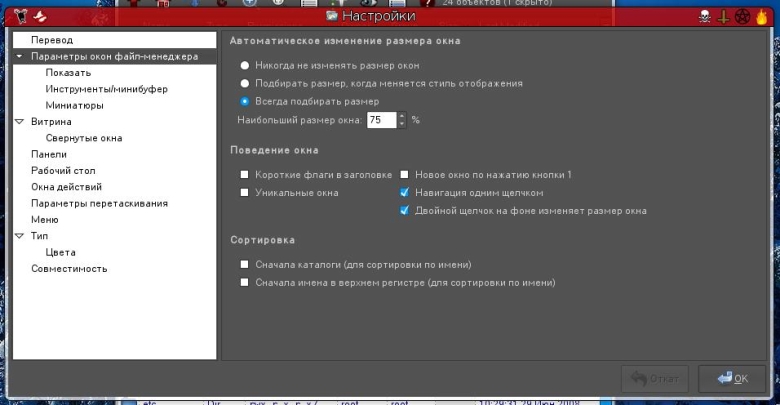Screen dimensions: 780x405
Task: Open the "Меню" settings section
Action: pos(45,219)
